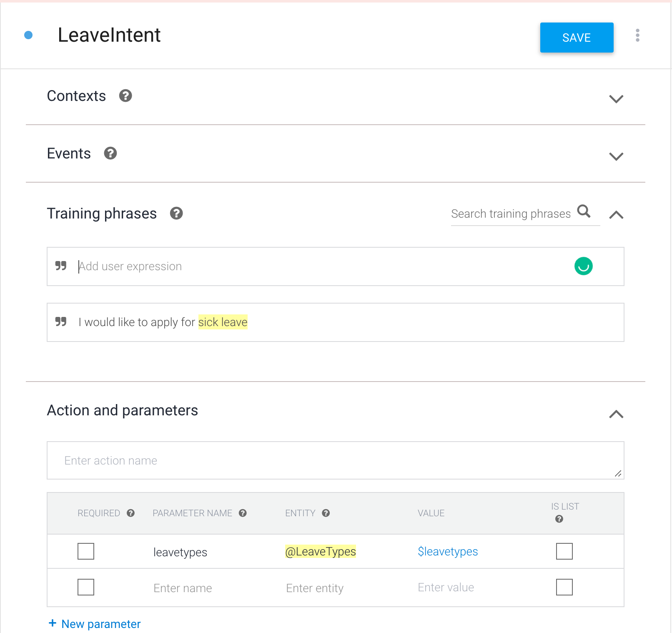Expand the Contexts section
The width and height of the screenshot is (672, 633).
[616, 99]
